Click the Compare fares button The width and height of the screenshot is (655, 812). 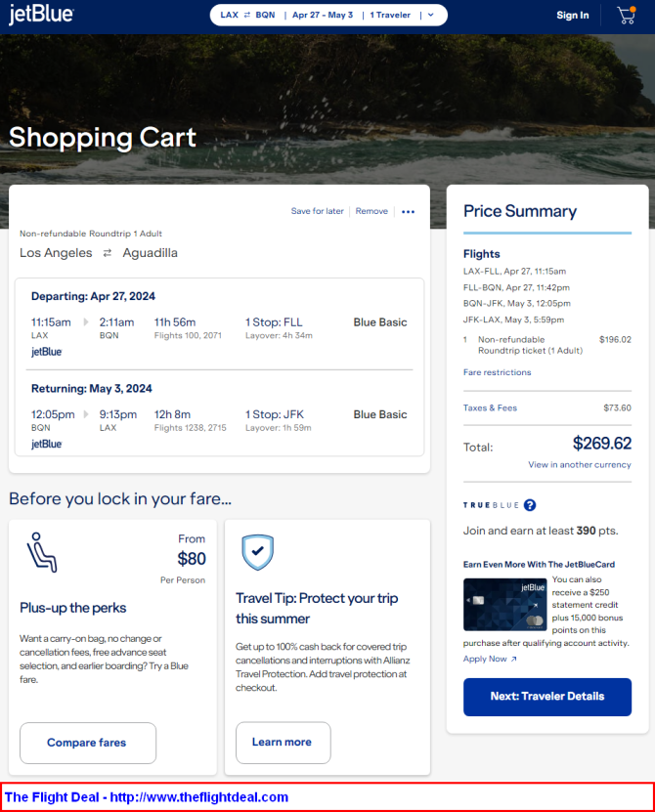(88, 744)
